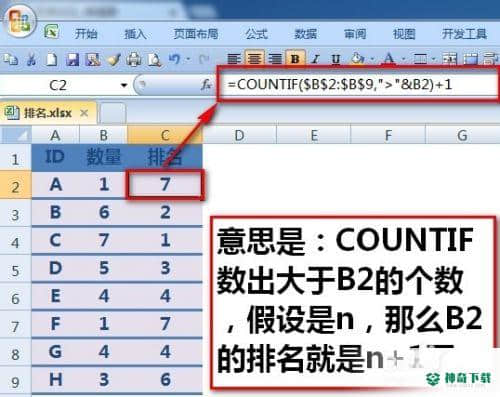500x397 pixels.
Task: Toggle Bold formatting button
Action: coord(295,59)
